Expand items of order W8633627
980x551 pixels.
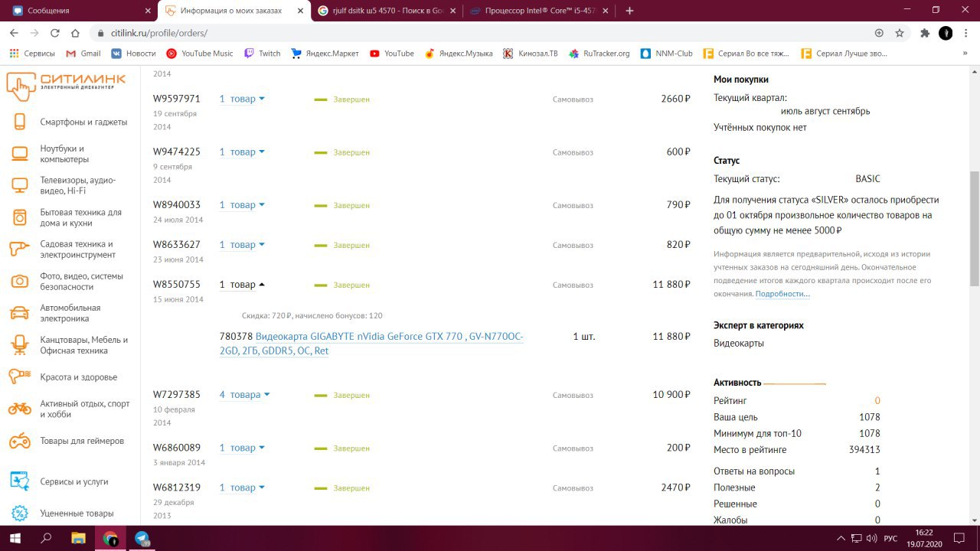click(x=242, y=245)
